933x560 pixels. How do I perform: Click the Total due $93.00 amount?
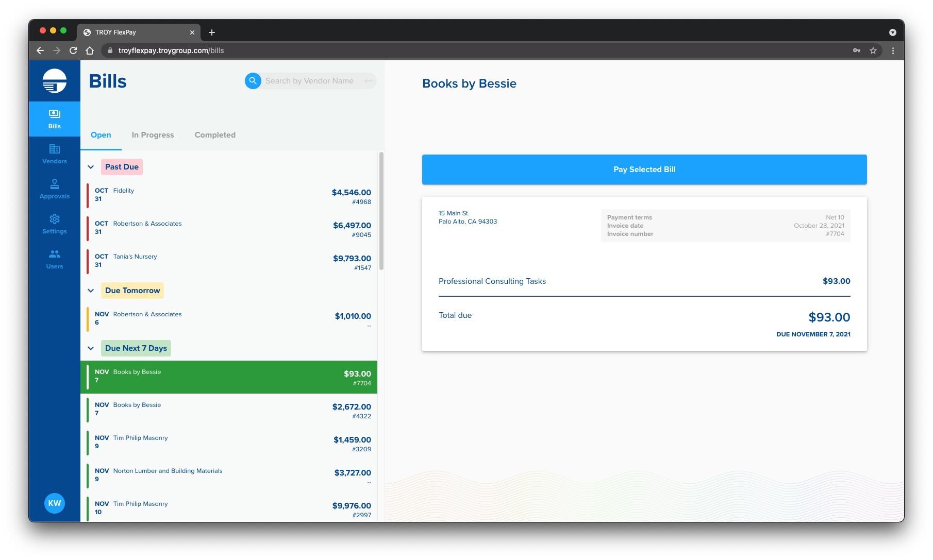829,317
